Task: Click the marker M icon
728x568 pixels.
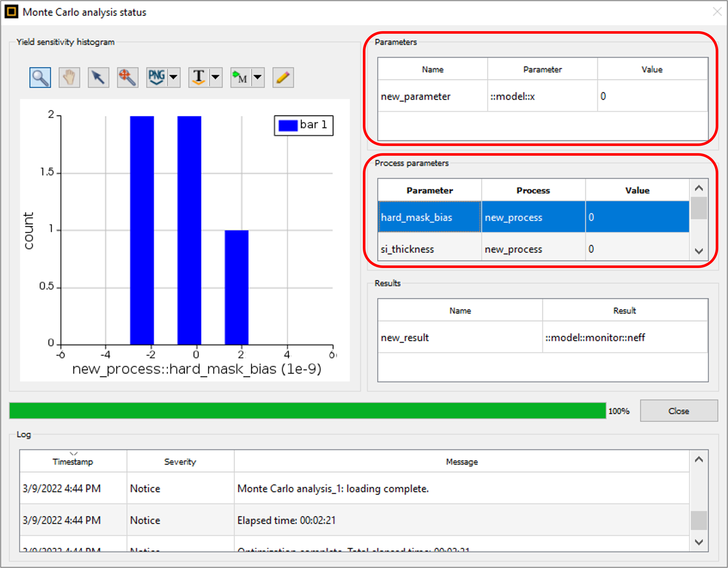Action: click(x=241, y=78)
